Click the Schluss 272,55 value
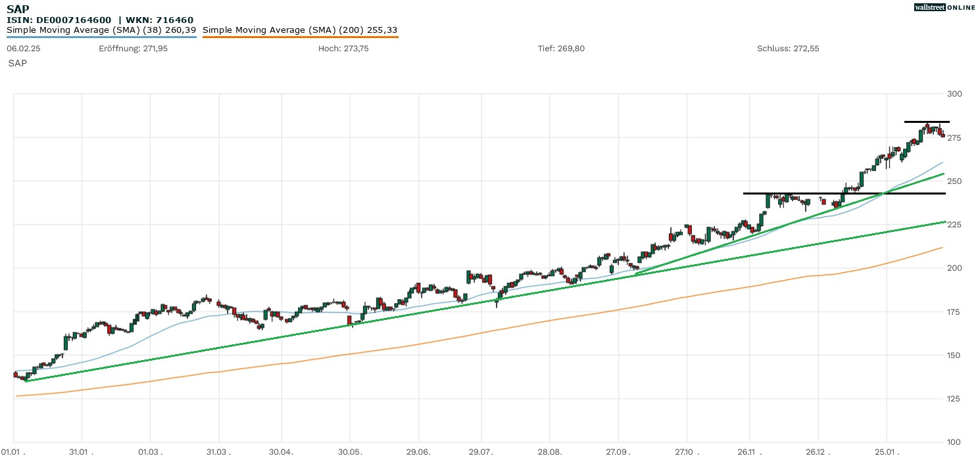Viewport: 980px width, 456px height. (788, 49)
